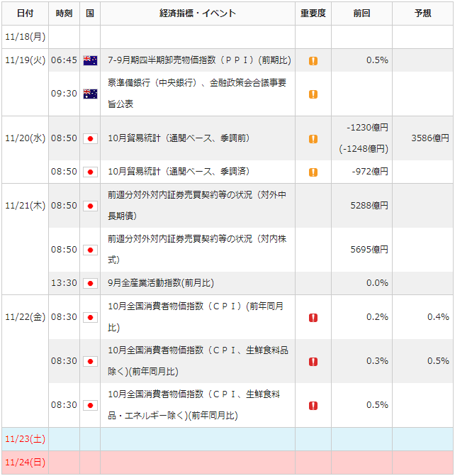455x476 pixels.
Task: Click the 経済指標・イベント column header
Action: (198, 13)
